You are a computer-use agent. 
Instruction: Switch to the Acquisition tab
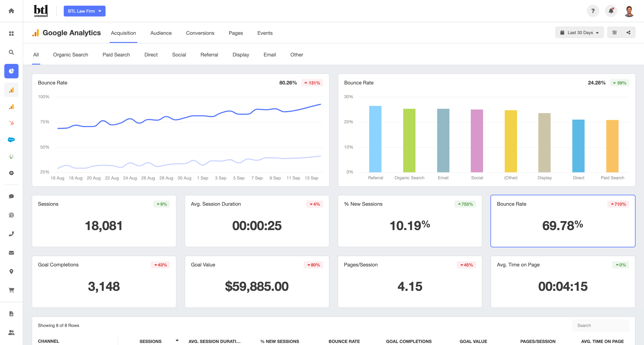point(123,33)
